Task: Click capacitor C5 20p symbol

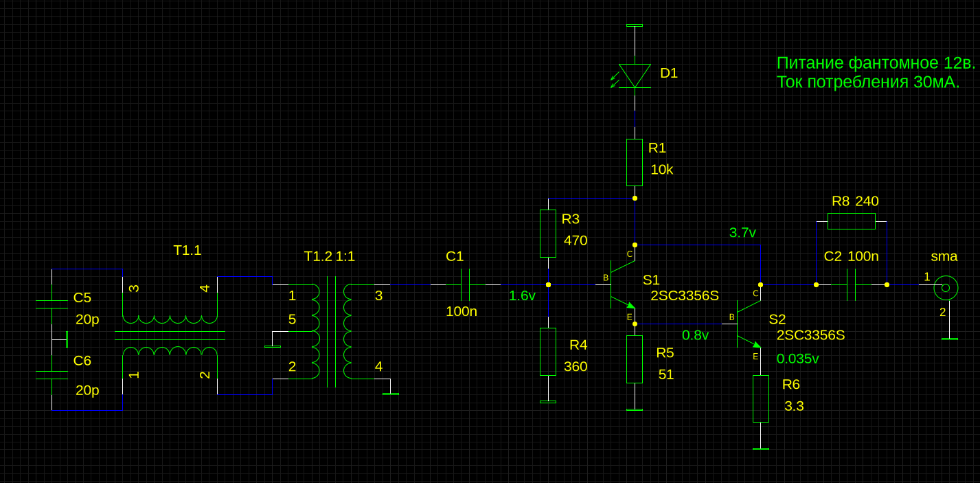Action: pyautogui.click(x=52, y=304)
